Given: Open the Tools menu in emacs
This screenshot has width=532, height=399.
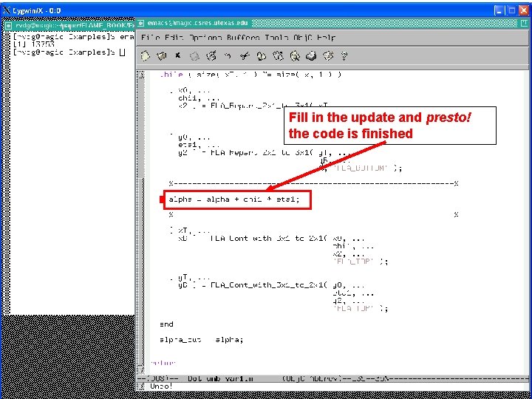Looking at the screenshot, I should 276,38.
